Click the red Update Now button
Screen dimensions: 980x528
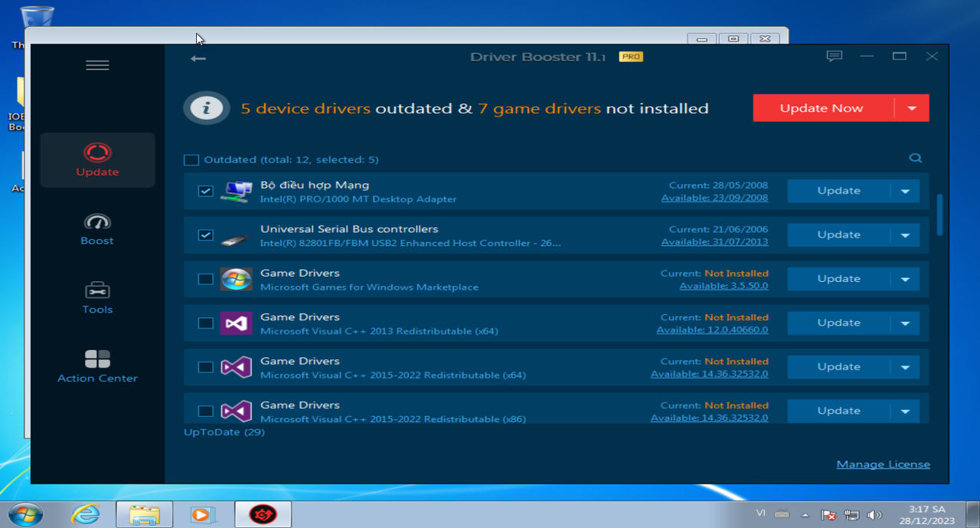[823, 108]
